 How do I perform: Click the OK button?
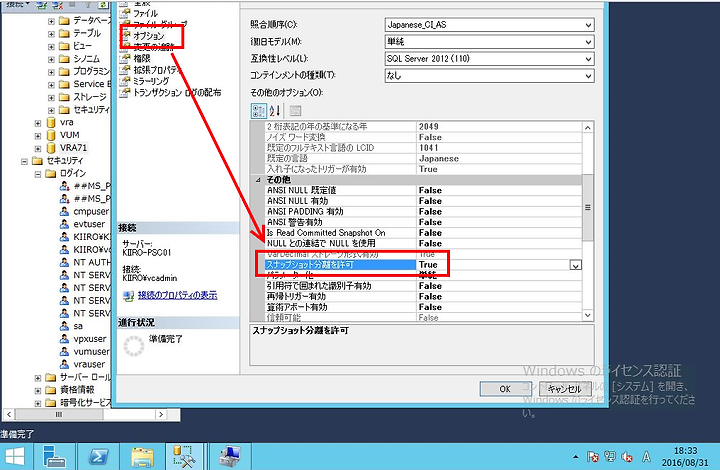tap(505, 389)
